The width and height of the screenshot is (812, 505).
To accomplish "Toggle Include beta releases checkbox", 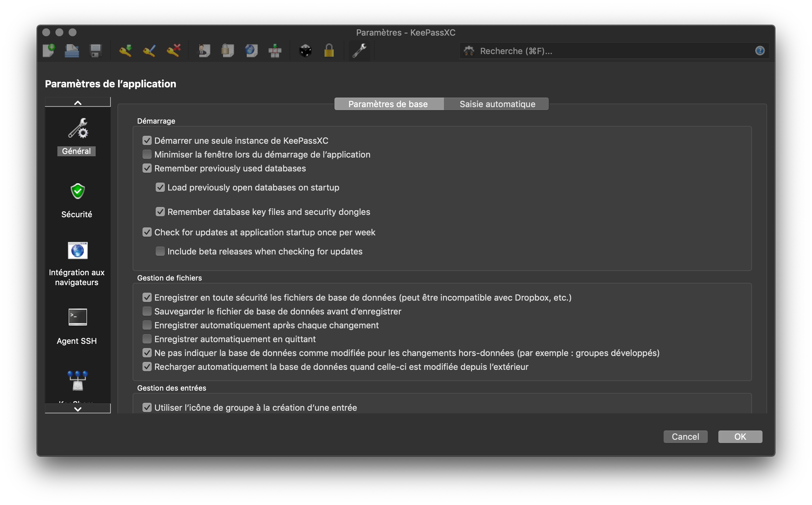I will tap(160, 251).
